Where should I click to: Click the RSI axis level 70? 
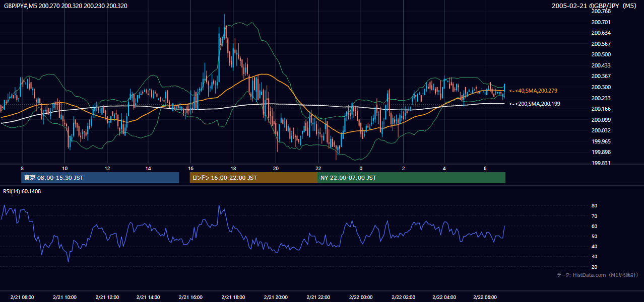coord(594,216)
